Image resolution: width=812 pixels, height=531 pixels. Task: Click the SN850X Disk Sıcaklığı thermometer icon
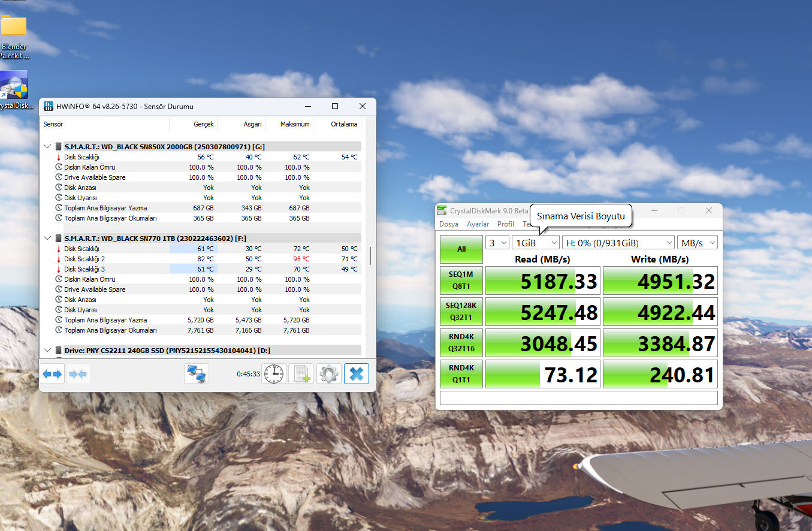click(59, 157)
